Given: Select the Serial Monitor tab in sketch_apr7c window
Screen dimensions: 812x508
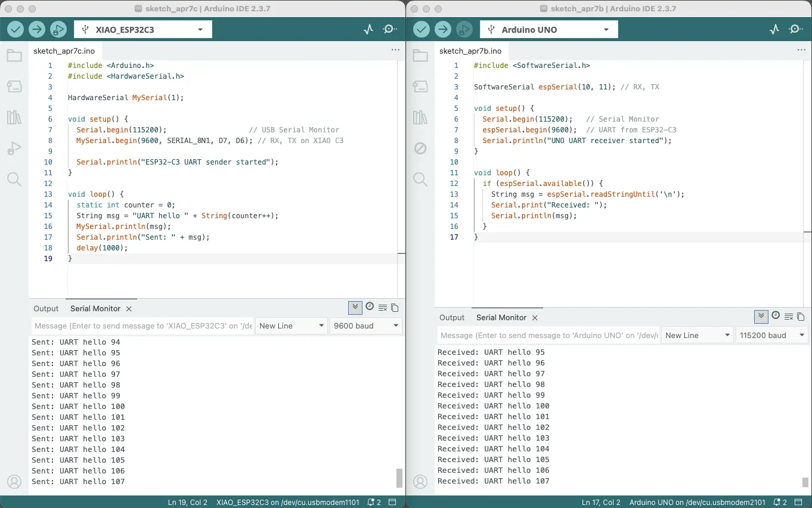Looking at the screenshot, I should [x=95, y=309].
